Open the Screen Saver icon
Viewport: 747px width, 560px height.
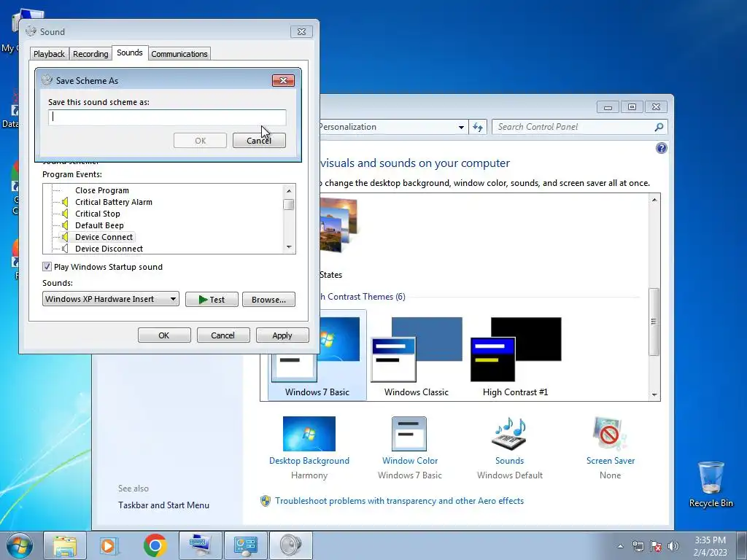[610, 434]
